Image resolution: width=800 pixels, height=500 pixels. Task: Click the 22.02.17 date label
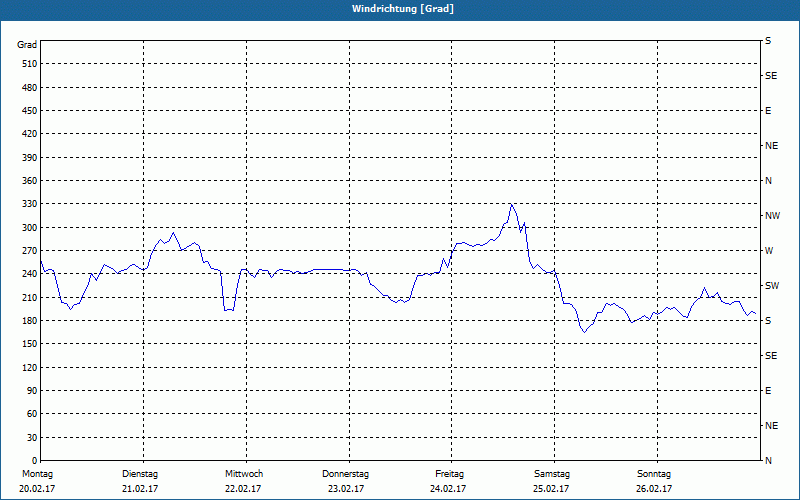pyautogui.click(x=243, y=489)
